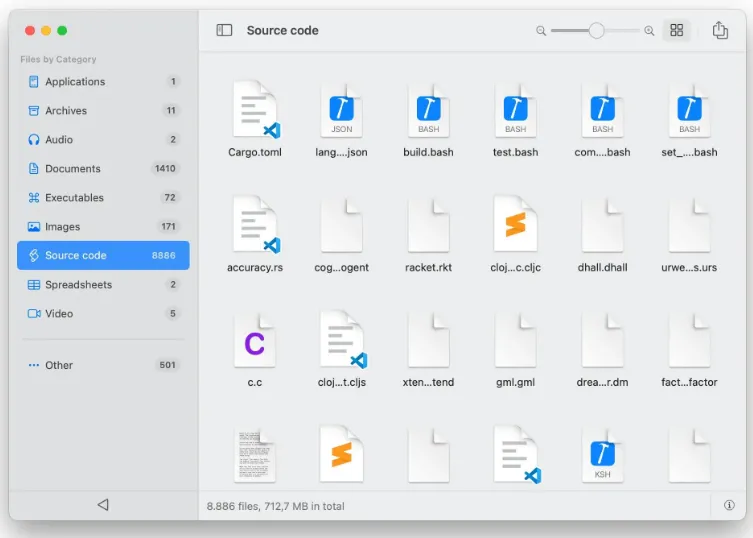Screen dimensions: 753x538
Task: Open the Audio category
Action: [103, 140]
